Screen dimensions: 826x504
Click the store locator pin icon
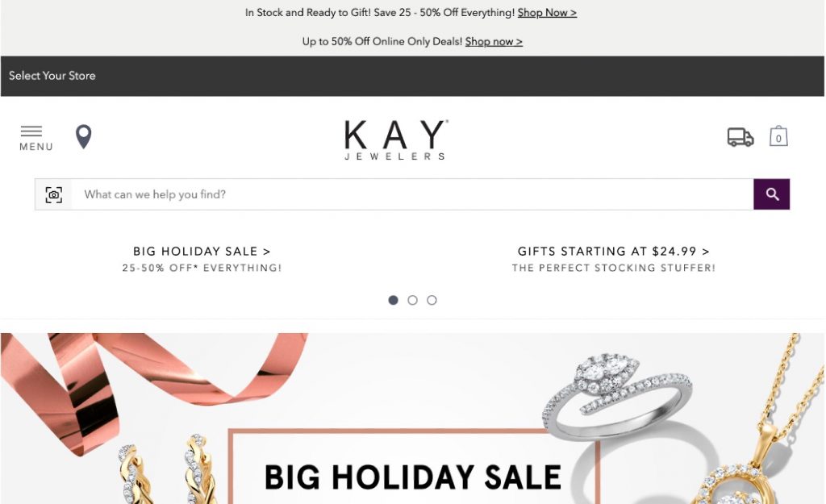tap(84, 137)
